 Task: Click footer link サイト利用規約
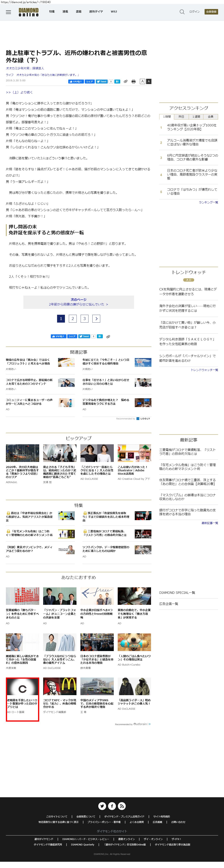tap(162, 816)
